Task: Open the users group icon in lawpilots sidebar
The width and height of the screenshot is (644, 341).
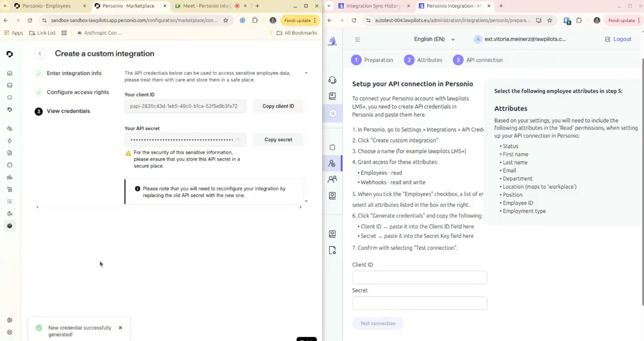Action: [x=332, y=179]
